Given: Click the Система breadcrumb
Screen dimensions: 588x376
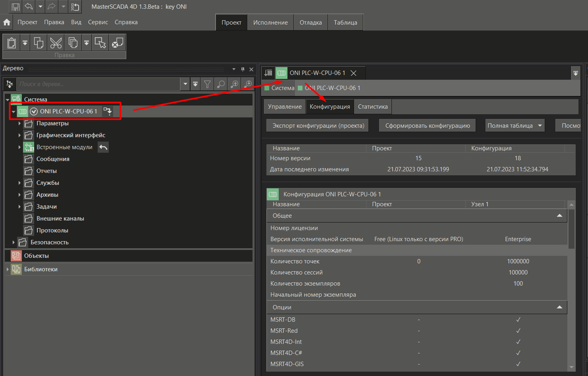Looking at the screenshot, I should point(283,88).
